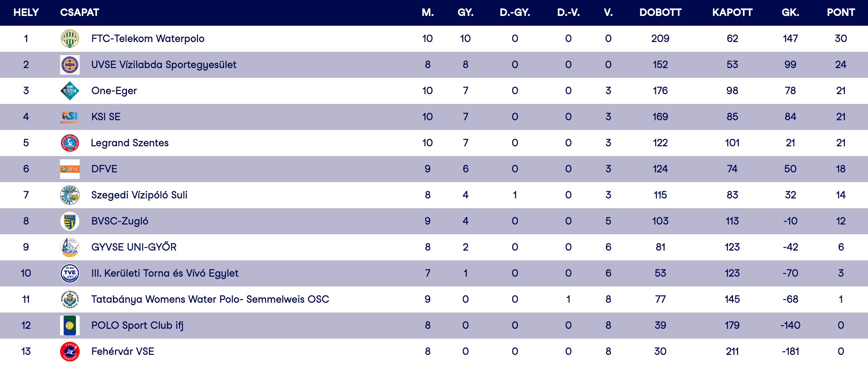Select the Tatabánya Womens Water Polo team name
868x365 pixels.
(210, 299)
